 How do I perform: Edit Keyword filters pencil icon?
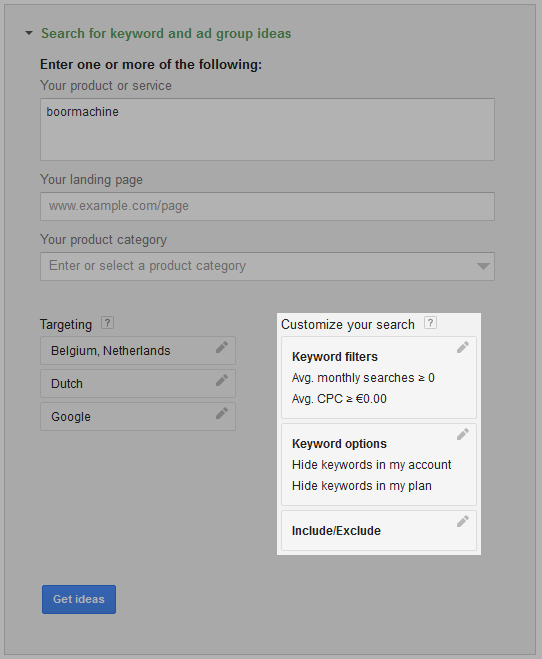tap(463, 347)
